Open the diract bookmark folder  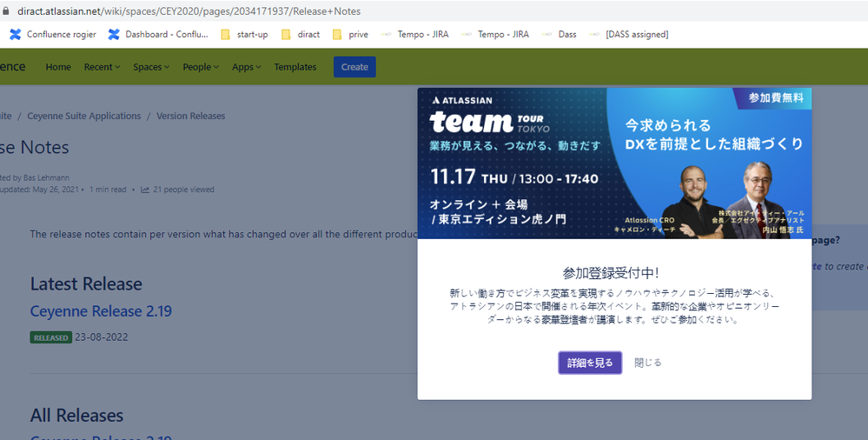(301, 35)
